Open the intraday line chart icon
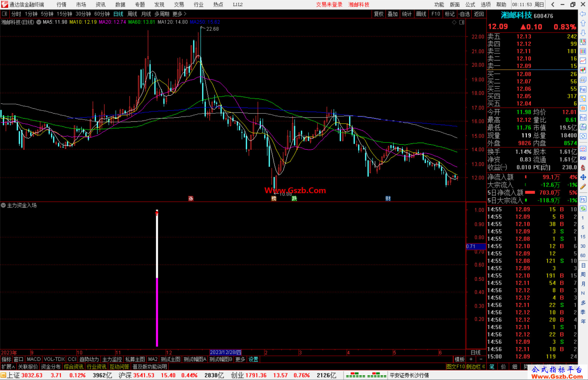This screenshot has height=380, width=588. (x=583, y=61)
